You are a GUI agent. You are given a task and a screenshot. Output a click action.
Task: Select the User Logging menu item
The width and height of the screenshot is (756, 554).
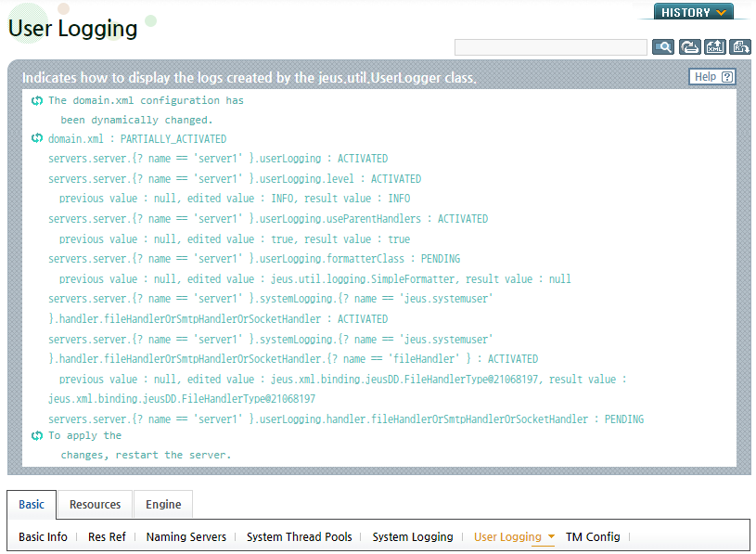[x=507, y=536]
